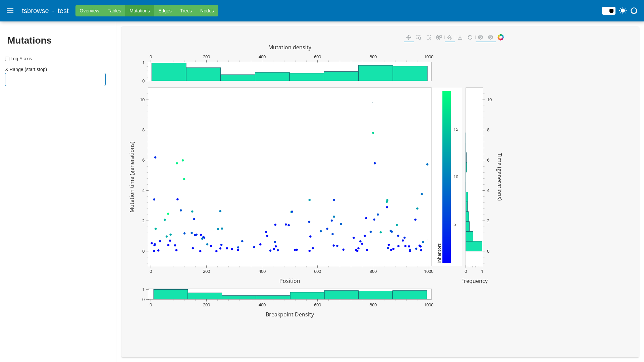Expand the hamburger sidebar menu

tap(10, 11)
